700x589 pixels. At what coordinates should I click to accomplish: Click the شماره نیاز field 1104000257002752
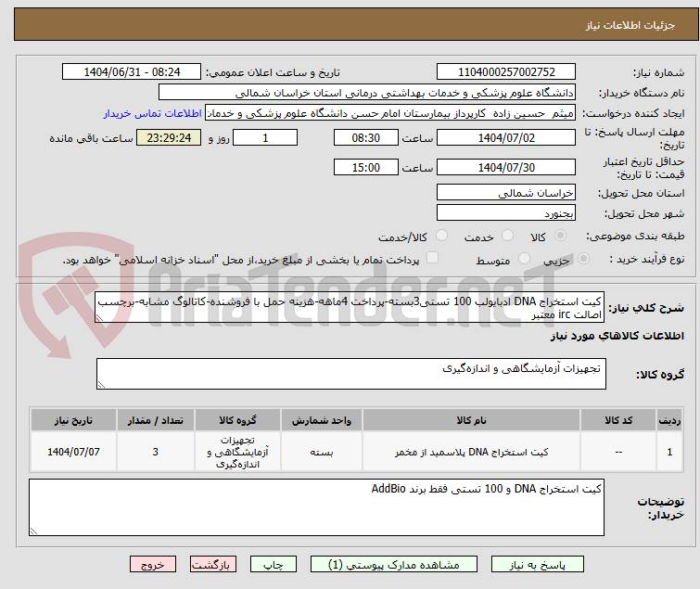[506, 72]
